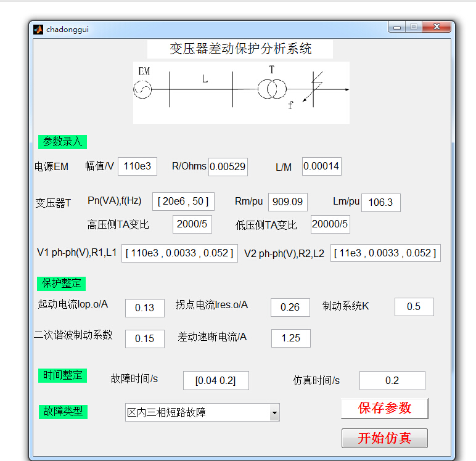Click the 故障时间/s field [0.04 0.2]
Screen dimensions: 476x461
(x=216, y=381)
